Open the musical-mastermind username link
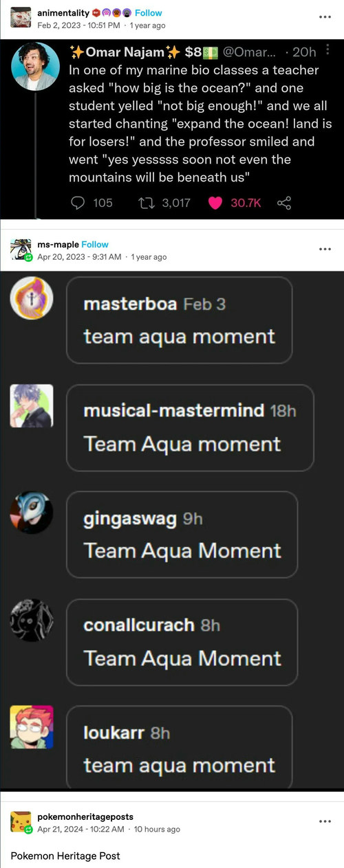Viewport: 344px width, 868px height. click(173, 410)
